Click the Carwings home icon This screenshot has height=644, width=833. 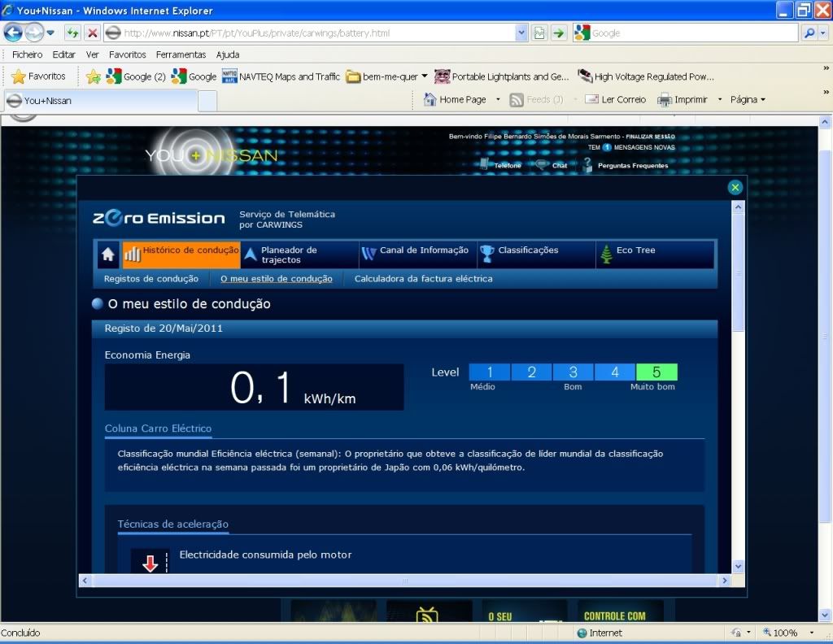(x=108, y=255)
